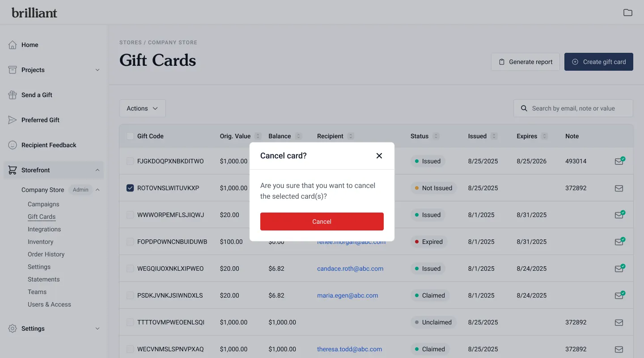Open candace.roth@abc.com recipient link
The width and height of the screenshot is (644, 358).
tap(350, 268)
